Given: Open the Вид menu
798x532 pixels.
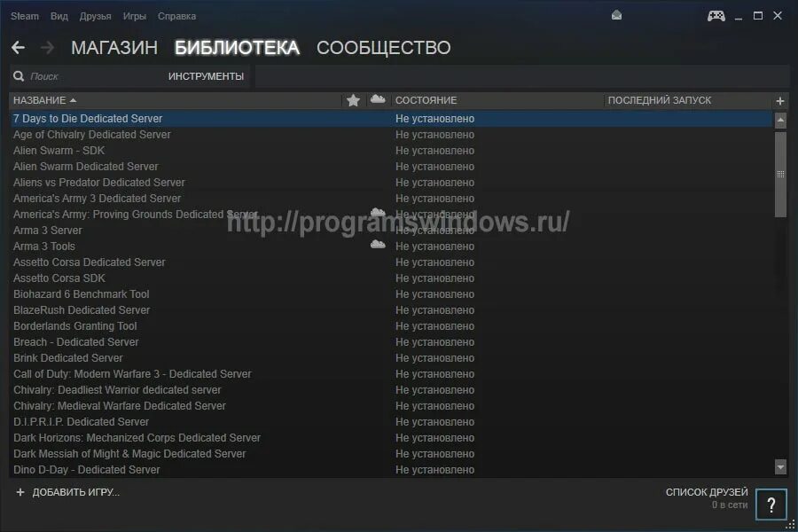Looking at the screenshot, I should point(59,16).
